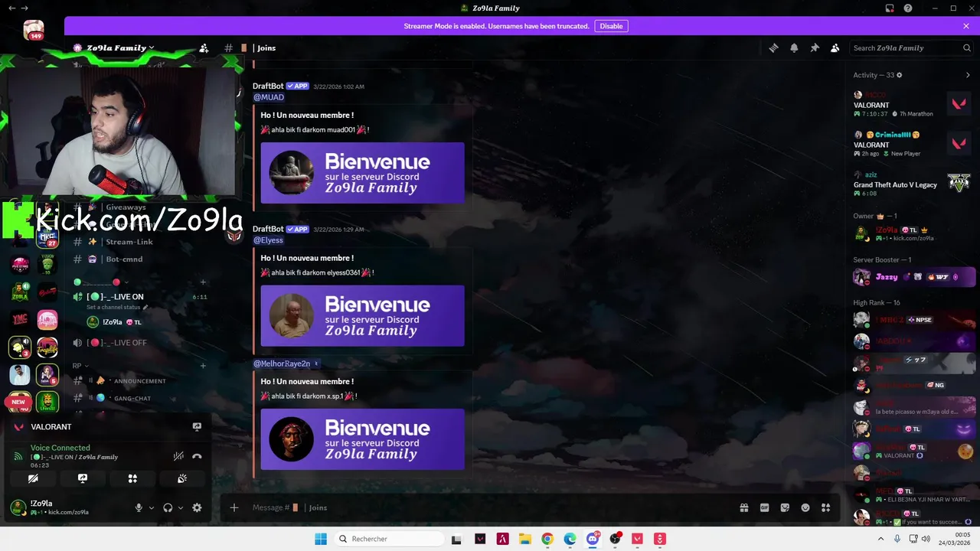
Task: Open the elyess0361 Bienvenue welcome image
Action: click(362, 316)
